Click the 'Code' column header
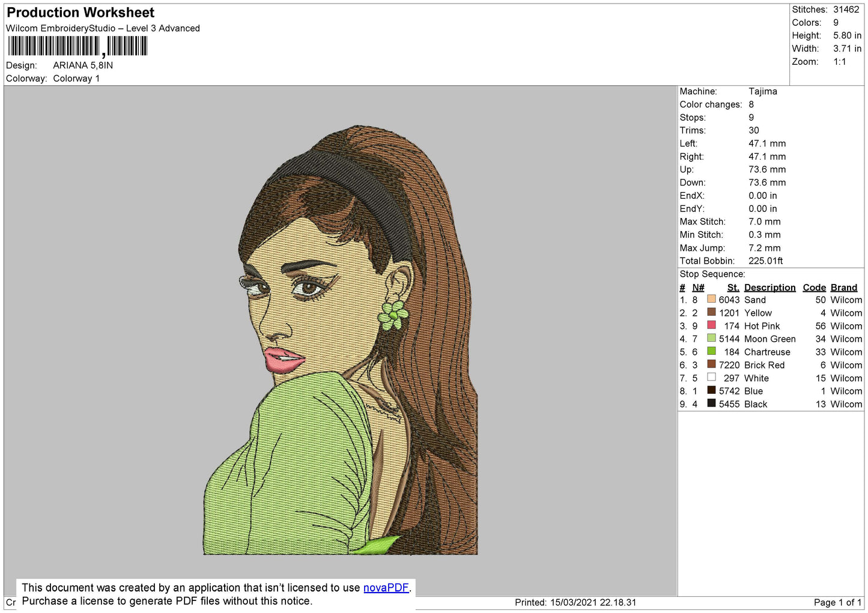The width and height of the screenshot is (868, 613). point(814,288)
